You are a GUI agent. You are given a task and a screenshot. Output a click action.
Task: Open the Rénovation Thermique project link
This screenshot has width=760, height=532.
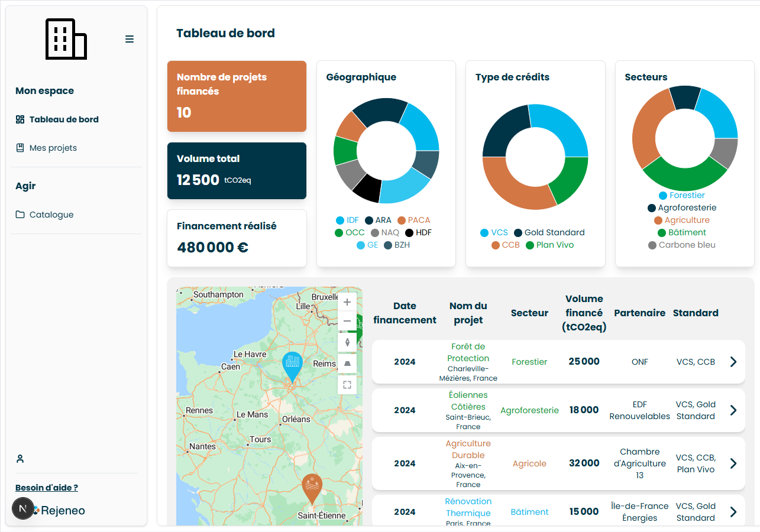click(x=468, y=507)
